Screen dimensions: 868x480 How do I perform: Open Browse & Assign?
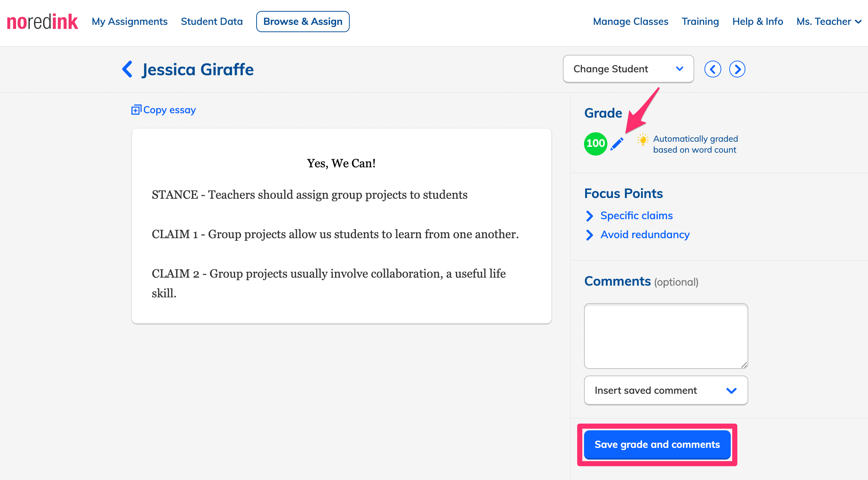click(x=303, y=22)
